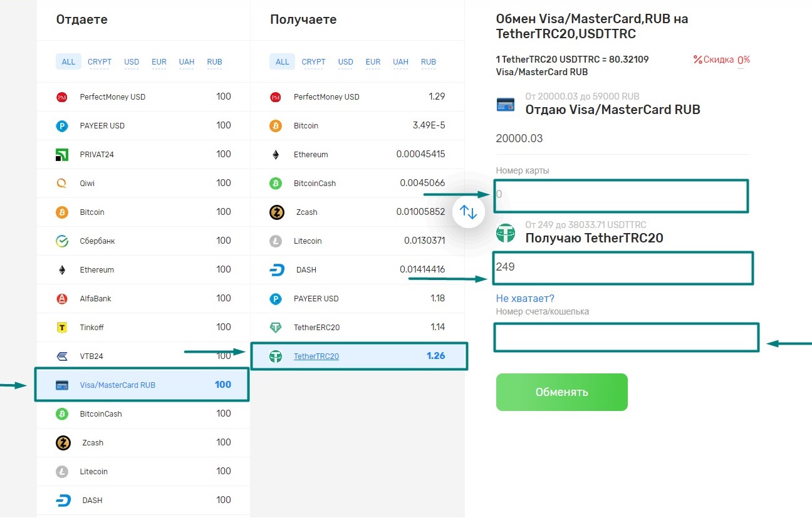The width and height of the screenshot is (812, 520).
Task: Click the Скидка 0% discount indicator
Action: coord(721,60)
